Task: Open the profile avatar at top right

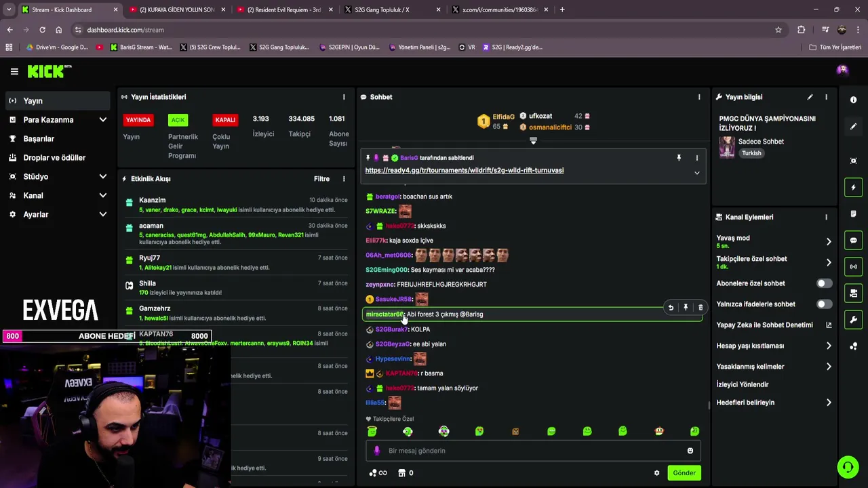Action: tap(842, 70)
